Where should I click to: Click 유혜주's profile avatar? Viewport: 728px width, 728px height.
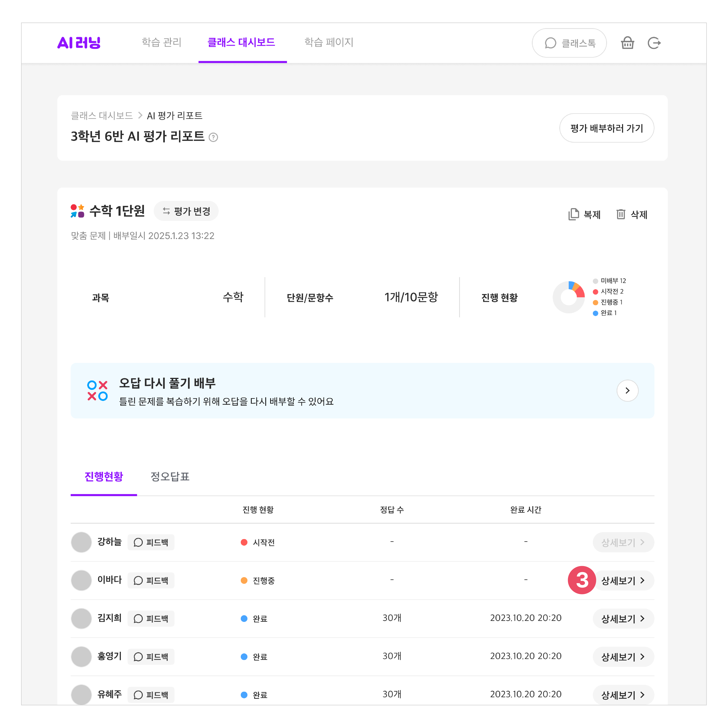(81, 694)
